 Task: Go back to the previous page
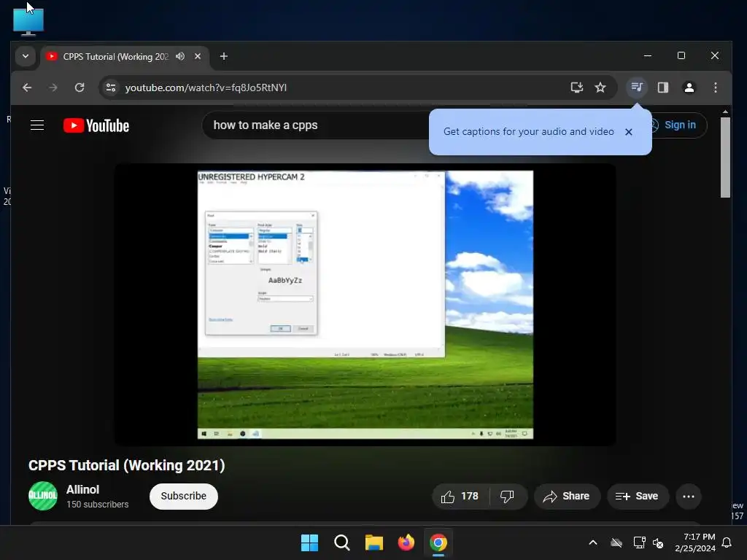(x=27, y=87)
